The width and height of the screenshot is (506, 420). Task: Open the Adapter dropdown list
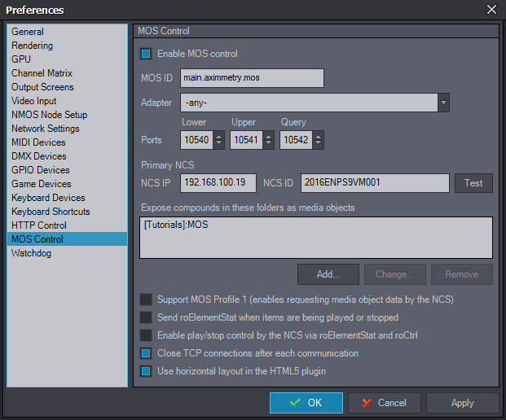[443, 103]
